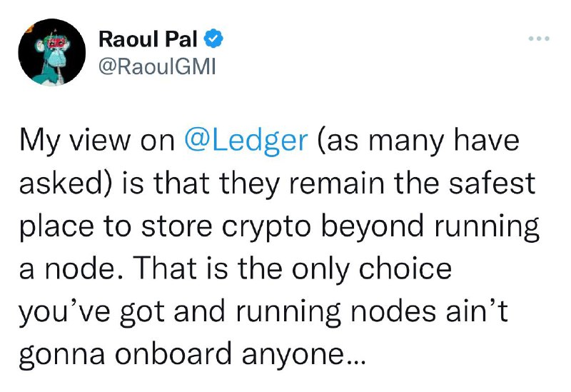Open Raoul Pal's ape avatar picture
Screen dimensions: 571x392
pos(51,52)
